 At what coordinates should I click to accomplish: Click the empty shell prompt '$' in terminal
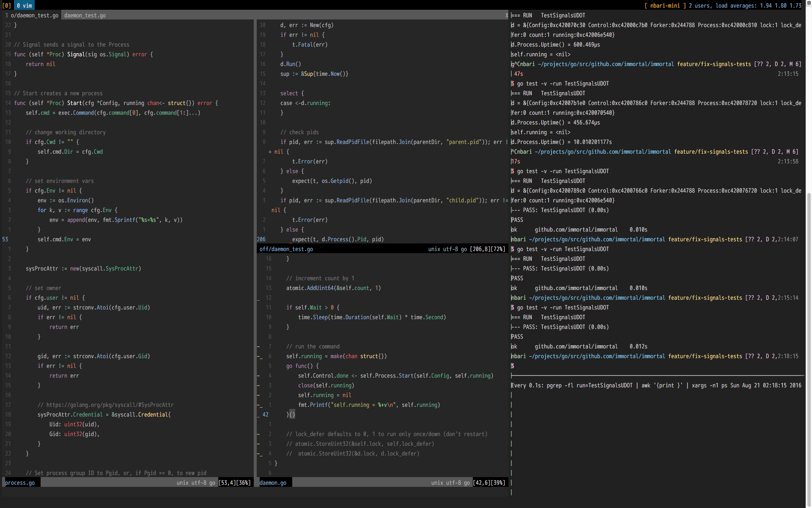(x=513, y=366)
